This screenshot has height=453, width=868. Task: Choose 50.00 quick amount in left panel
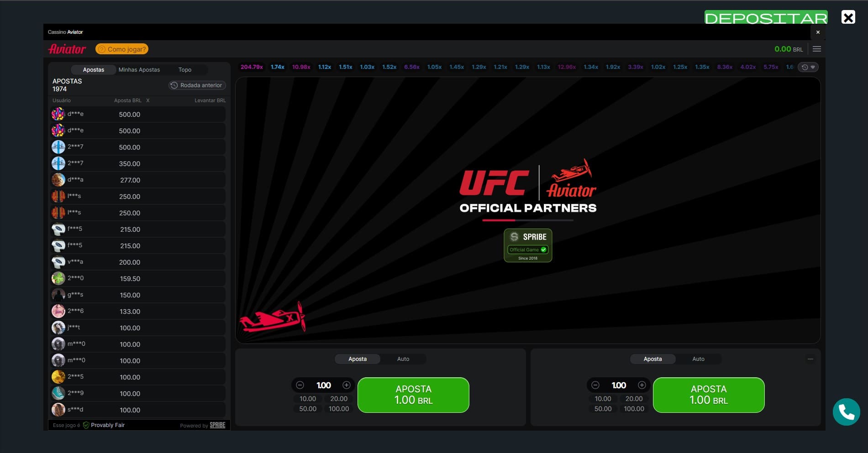[308, 409]
